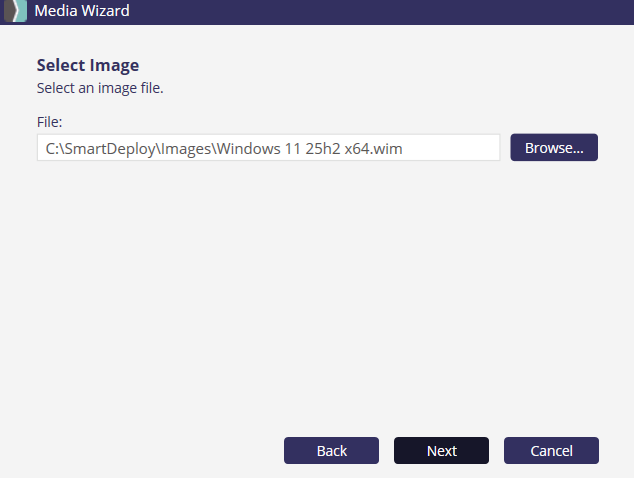Go to previous step with Back
Viewport: 634px width, 478px height.
pyautogui.click(x=331, y=451)
